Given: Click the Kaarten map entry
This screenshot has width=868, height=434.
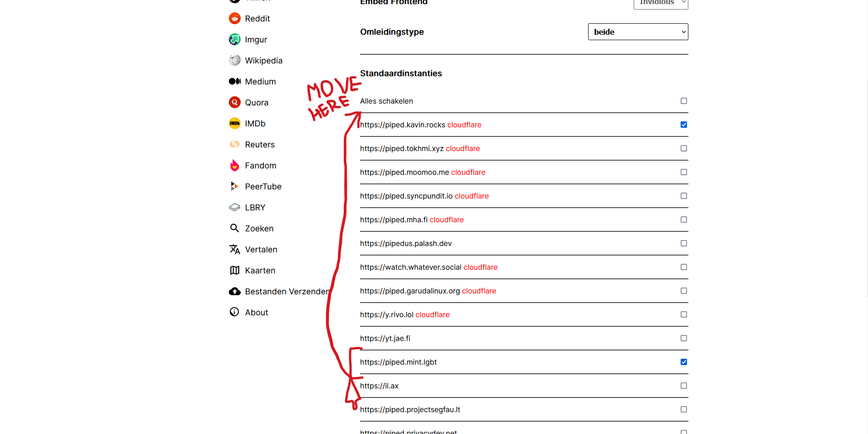Looking at the screenshot, I should (x=260, y=270).
